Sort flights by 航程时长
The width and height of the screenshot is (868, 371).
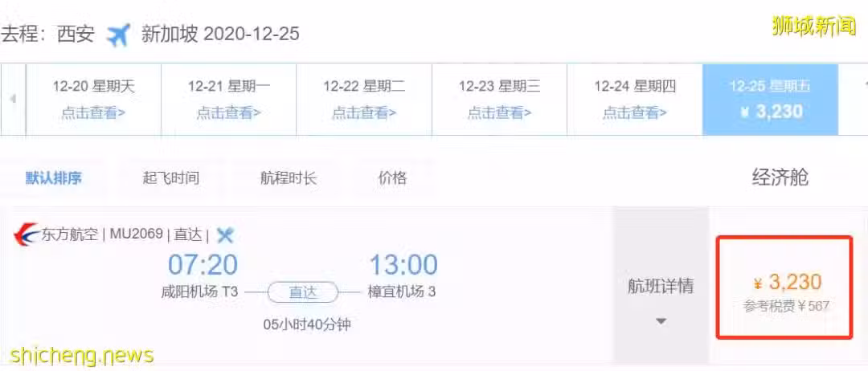[289, 178]
